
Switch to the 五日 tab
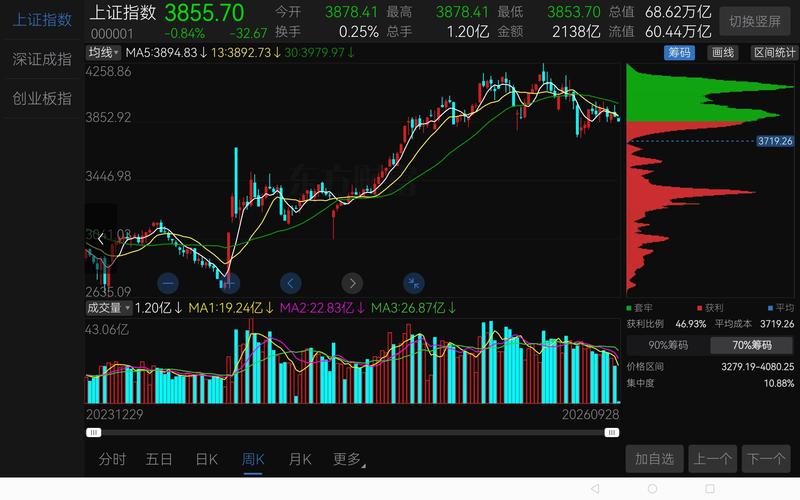(x=159, y=459)
